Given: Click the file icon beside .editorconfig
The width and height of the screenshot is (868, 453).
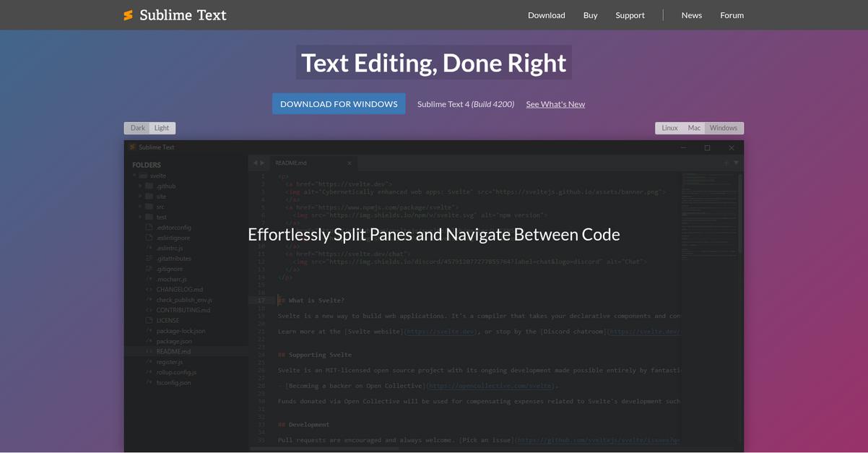Looking at the screenshot, I should tap(149, 228).
